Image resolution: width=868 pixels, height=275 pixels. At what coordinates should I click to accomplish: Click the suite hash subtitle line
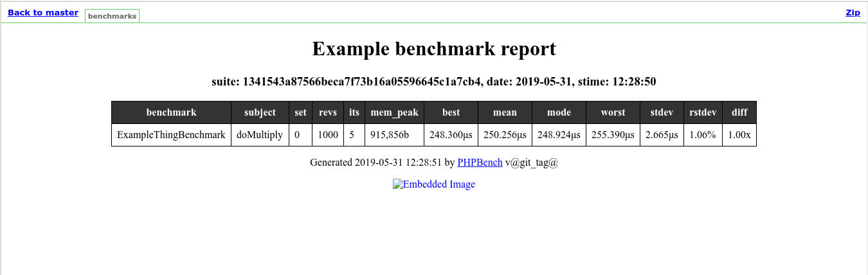pos(434,82)
